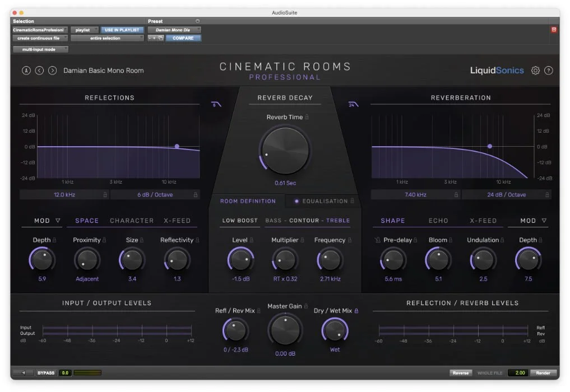Image resolution: width=570 pixels, height=392 pixels.
Task: Click the 2.00 handle length field
Action: click(x=519, y=373)
